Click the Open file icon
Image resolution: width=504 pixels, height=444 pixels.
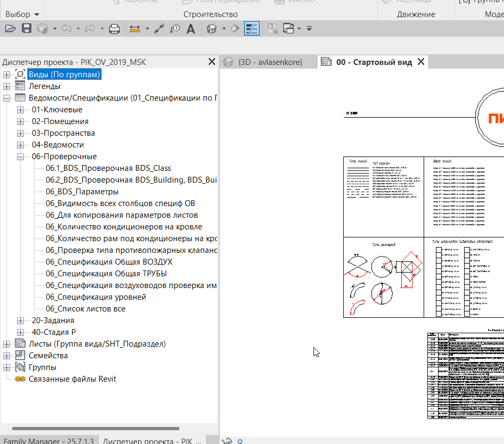[10, 29]
